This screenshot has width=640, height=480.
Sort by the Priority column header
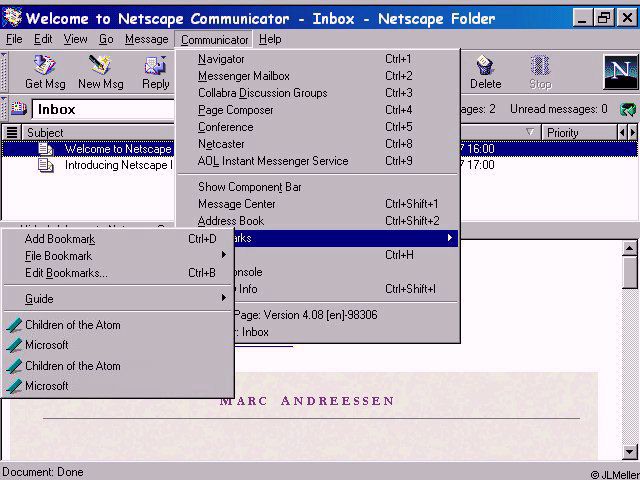click(579, 133)
